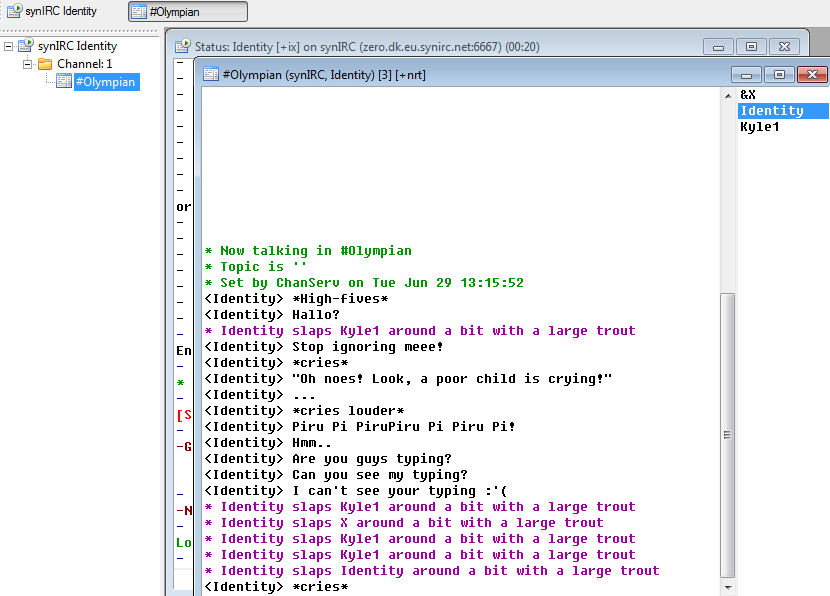The height and width of the screenshot is (596, 830).
Task: Select user &X in the nickname list
Action: click(x=748, y=95)
